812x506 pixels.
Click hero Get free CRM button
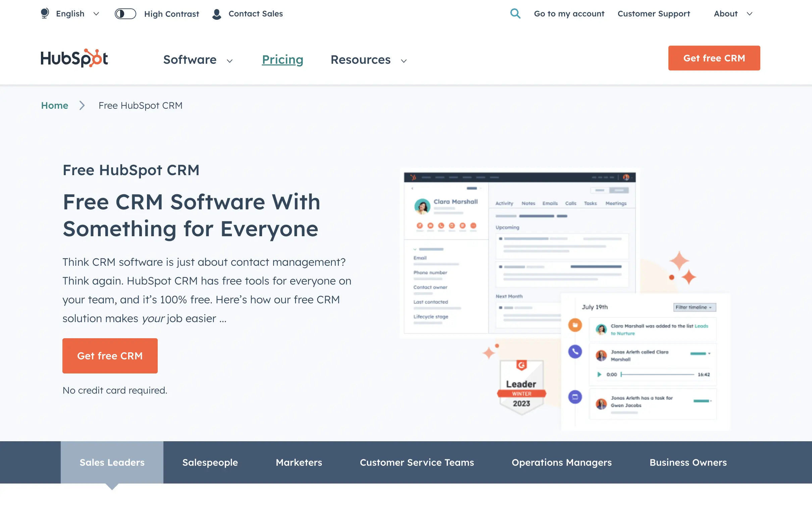pos(110,356)
